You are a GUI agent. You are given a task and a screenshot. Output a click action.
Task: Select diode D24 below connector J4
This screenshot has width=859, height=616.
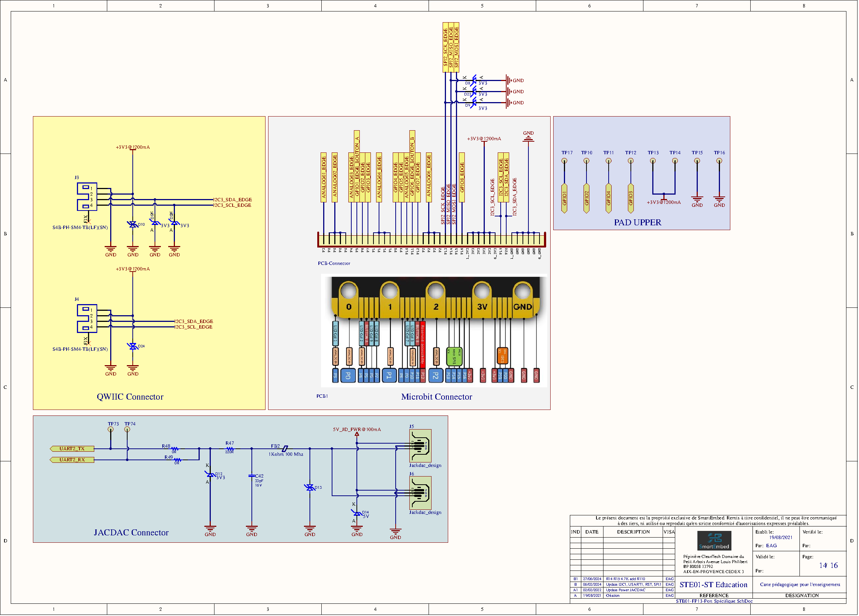coord(133,346)
